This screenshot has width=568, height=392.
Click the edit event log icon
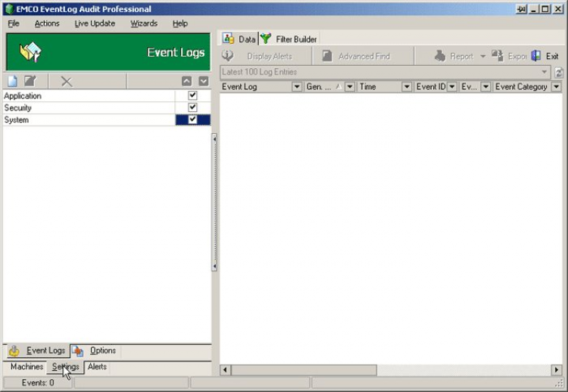click(x=30, y=81)
